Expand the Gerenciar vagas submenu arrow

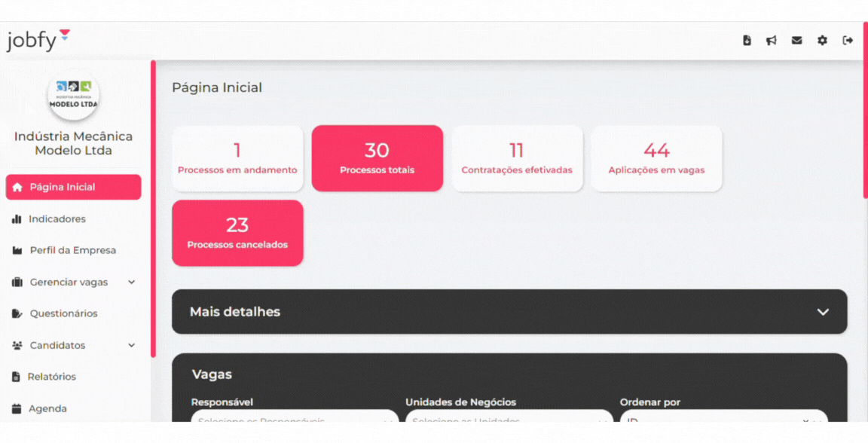click(132, 283)
